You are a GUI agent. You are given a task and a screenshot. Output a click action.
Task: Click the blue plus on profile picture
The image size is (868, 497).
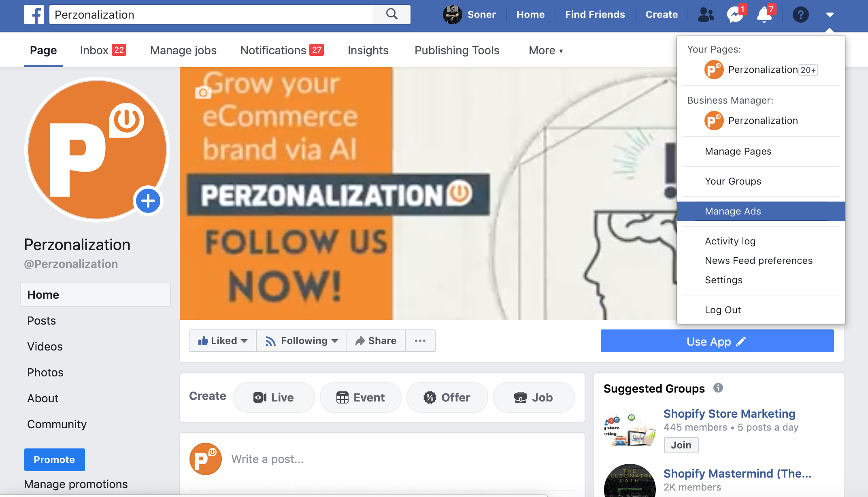point(148,201)
